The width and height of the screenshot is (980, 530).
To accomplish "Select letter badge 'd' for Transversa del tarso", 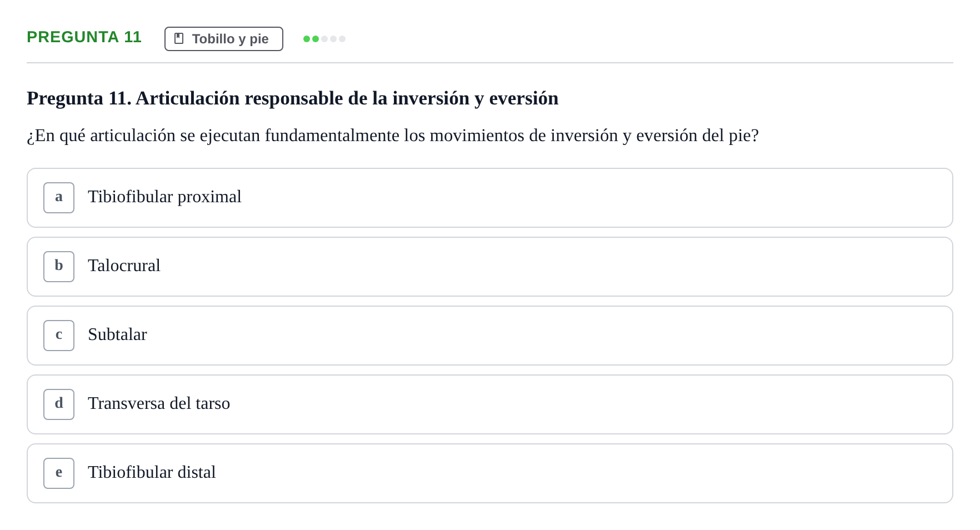I will click(x=59, y=404).
